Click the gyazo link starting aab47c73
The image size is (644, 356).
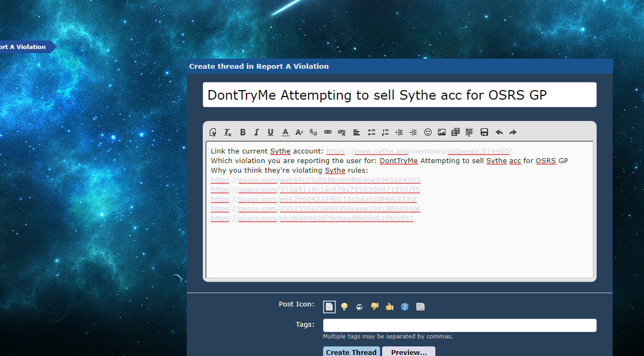coord(316,180)
